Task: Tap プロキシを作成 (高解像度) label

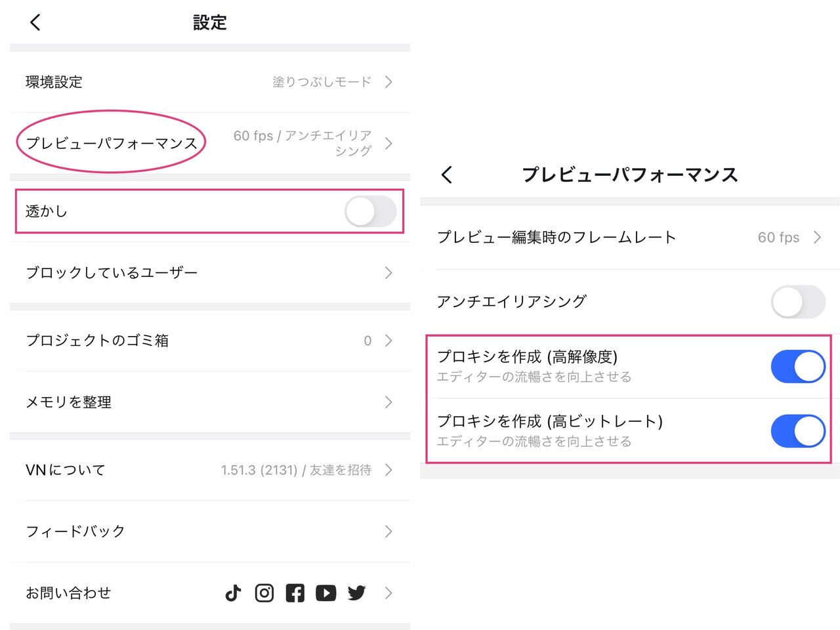Action: pos(528,356)
